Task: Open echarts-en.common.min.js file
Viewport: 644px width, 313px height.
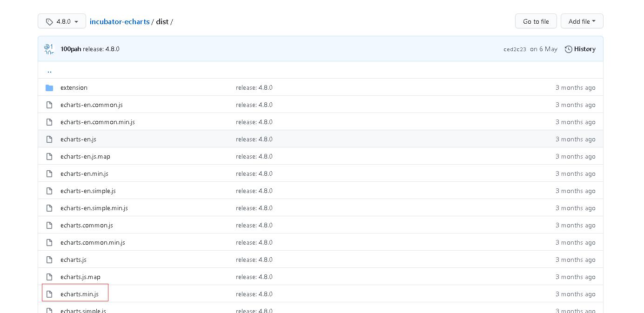Action: [x=98, y=122]
